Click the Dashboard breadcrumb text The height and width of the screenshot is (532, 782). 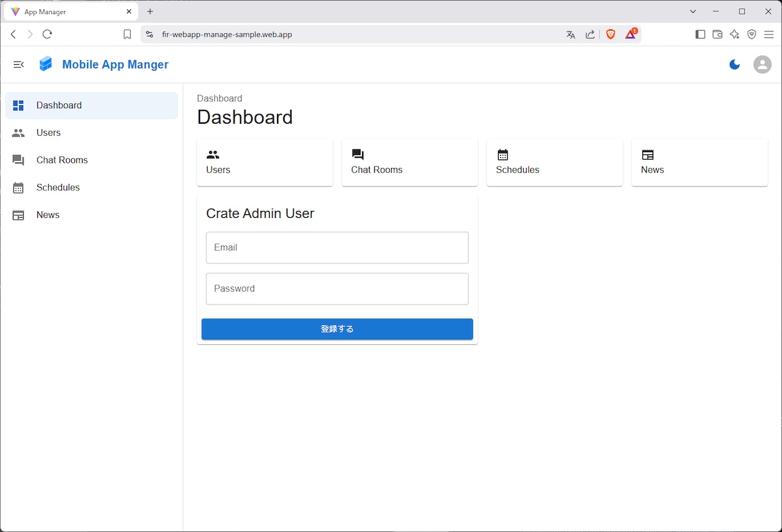pyautogui.click(x=219, y=98)
